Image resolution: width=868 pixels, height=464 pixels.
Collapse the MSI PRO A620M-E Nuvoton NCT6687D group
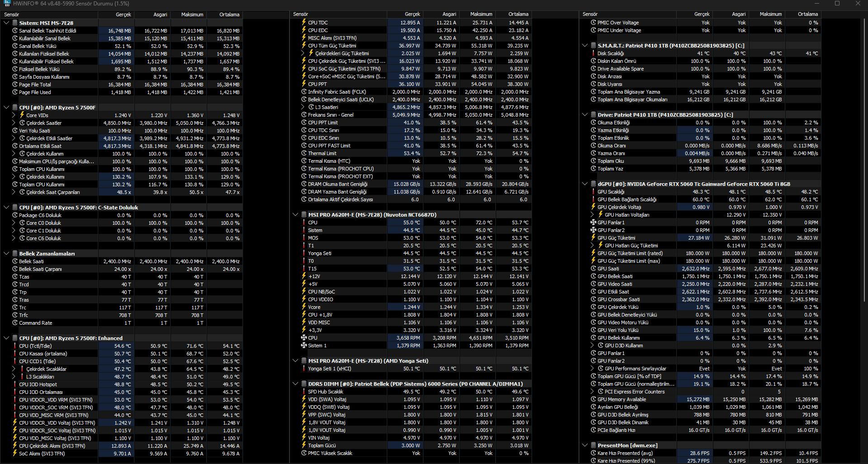[x=295, y=215]
